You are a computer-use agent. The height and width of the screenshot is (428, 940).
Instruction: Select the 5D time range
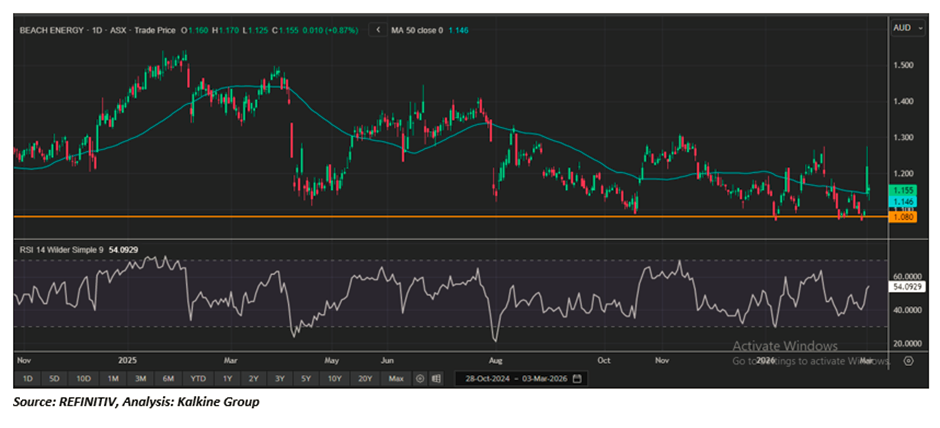(54, 379)
